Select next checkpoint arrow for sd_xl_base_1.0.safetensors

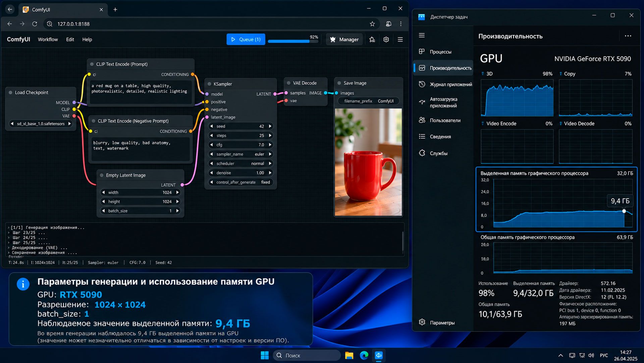pos(69,124)
